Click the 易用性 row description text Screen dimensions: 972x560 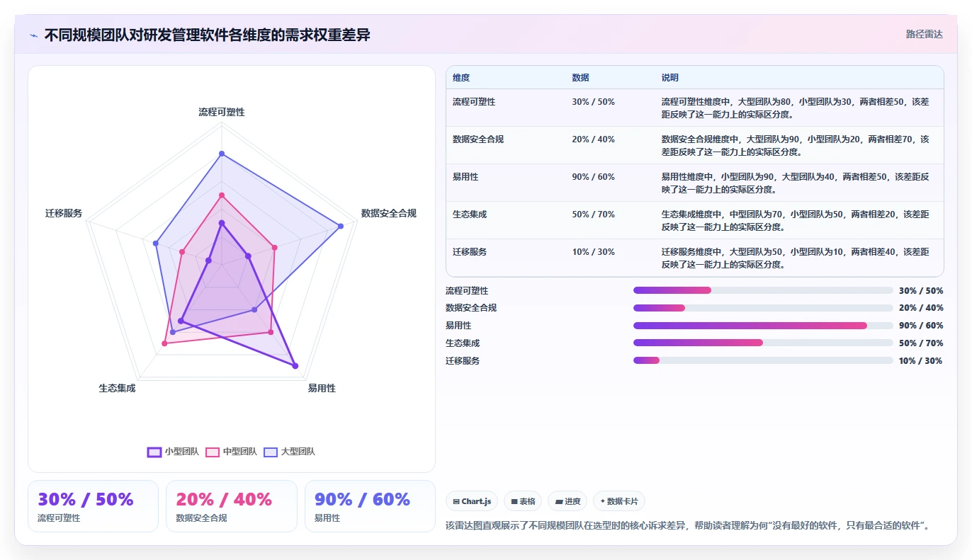tap(795, 183)
